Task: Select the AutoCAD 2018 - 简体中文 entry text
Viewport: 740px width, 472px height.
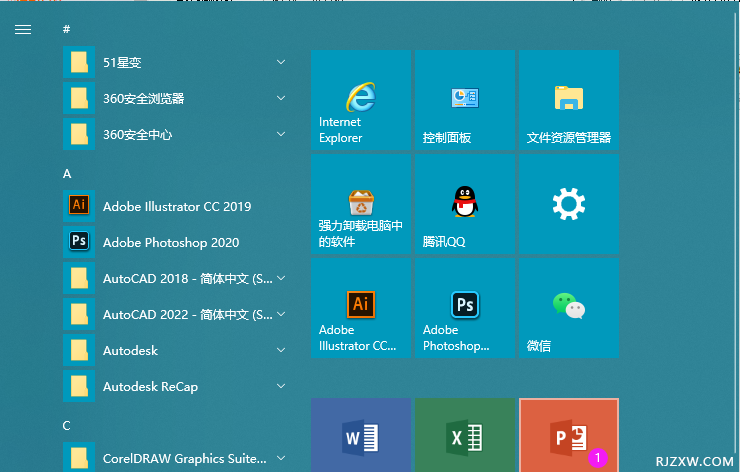Action: [x=188, y=278]
